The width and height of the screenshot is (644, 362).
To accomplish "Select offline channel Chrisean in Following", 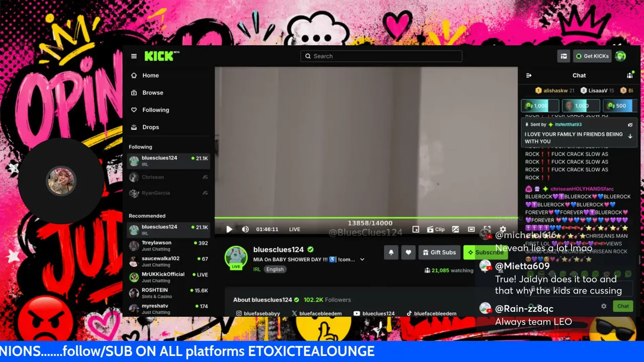I will click(169, 177).
